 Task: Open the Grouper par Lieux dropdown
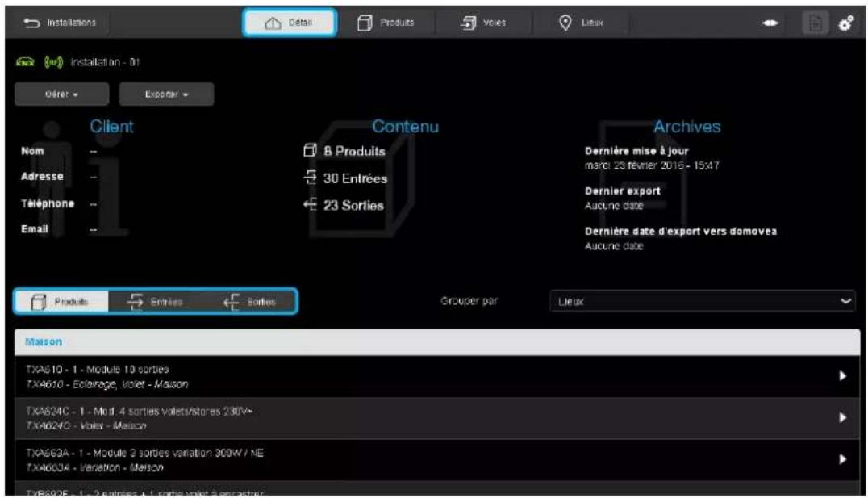[x=702, y=301]
